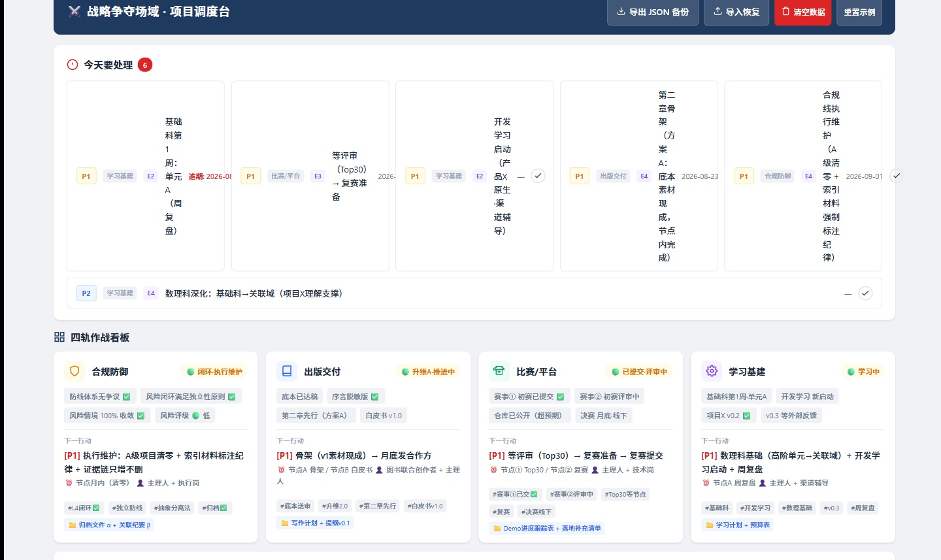
Task: Export JSON backup via 导出 JSON 备份
Action: (653, 12)
